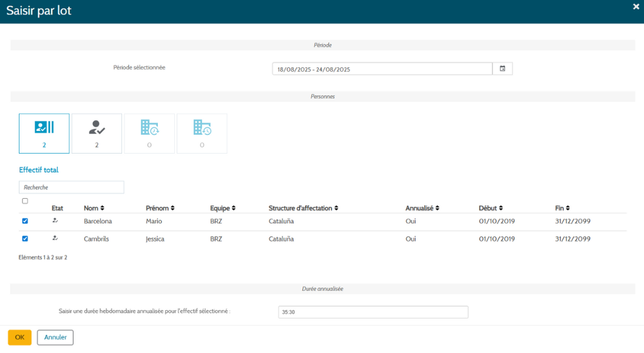Click the Personnes section header
Viewport: 644px width, 353px height.
[x=323, y=96]
